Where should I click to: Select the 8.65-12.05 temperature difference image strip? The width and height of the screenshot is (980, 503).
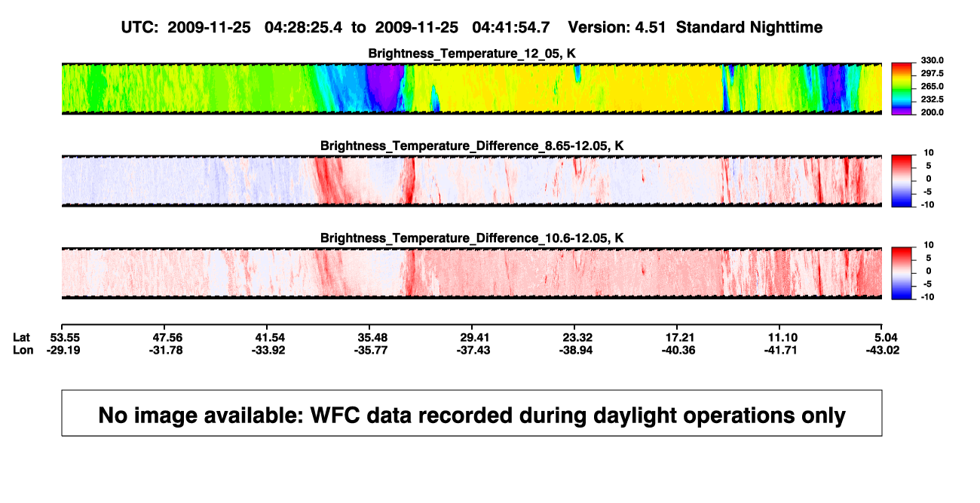pos(472,181)
